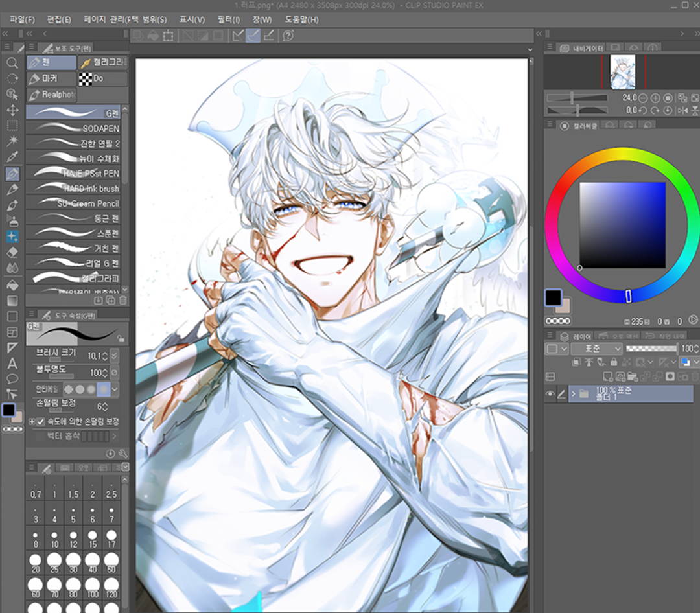Viewport: 700px width, 613px height.
Task: Select strongest anti-aliasing option
Action: (x=104, y=389)
